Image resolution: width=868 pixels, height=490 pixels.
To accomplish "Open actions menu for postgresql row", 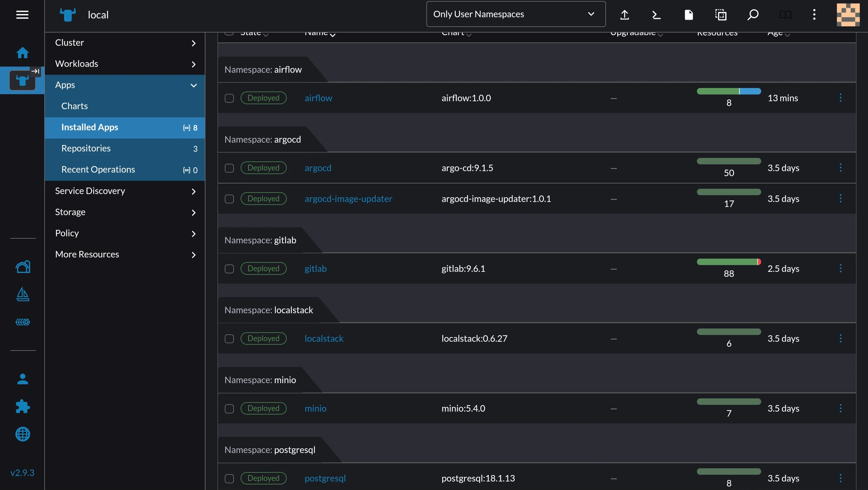I will (840, 478).
